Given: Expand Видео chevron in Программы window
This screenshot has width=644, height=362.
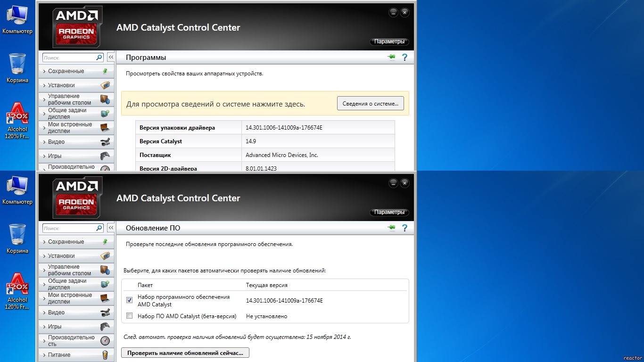Looking at the screenshot, I should click(x=44, y=142).
